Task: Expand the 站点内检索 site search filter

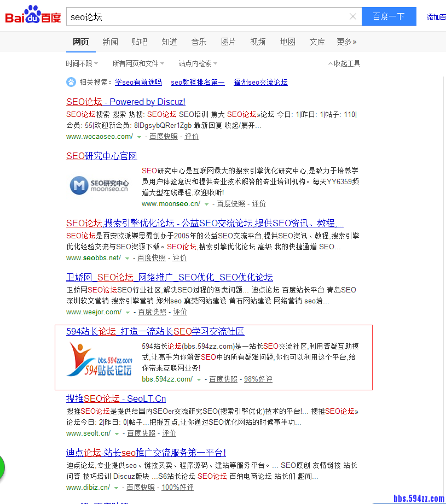Action: [198, 63]
